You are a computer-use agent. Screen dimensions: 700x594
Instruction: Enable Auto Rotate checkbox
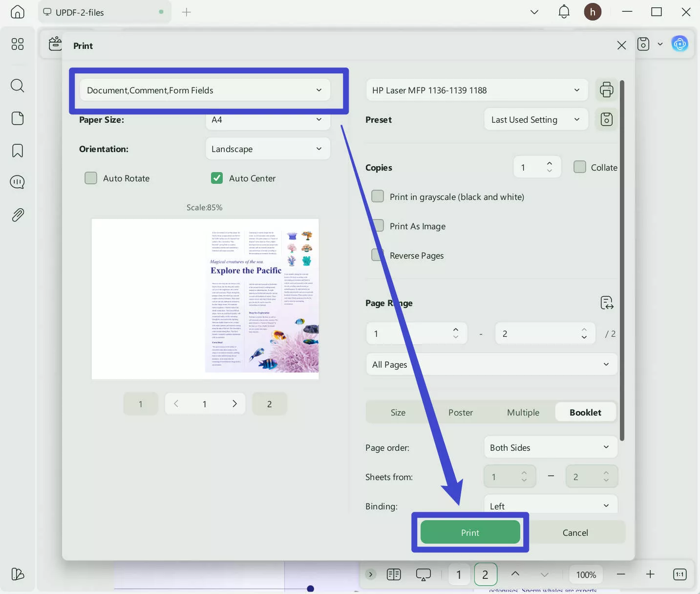pos(91,178)
